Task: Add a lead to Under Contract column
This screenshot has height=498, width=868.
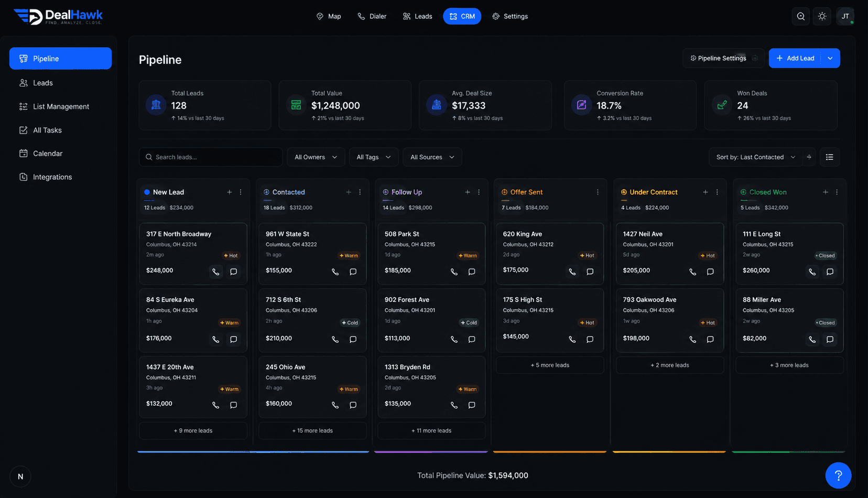Action: (x=706, y=192)
